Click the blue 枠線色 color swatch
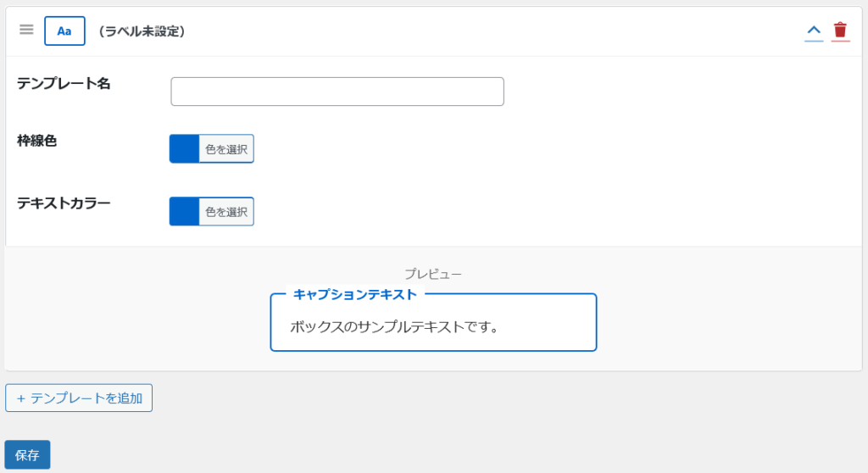The height and width of the screenshot is (473, 868). pyautogui.click(x=185, y=148)
